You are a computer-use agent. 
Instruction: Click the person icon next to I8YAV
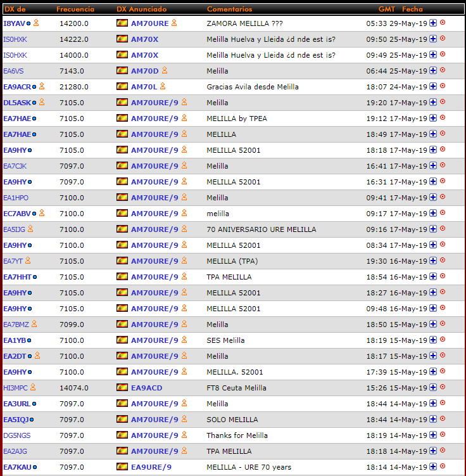tap(36, 23)
